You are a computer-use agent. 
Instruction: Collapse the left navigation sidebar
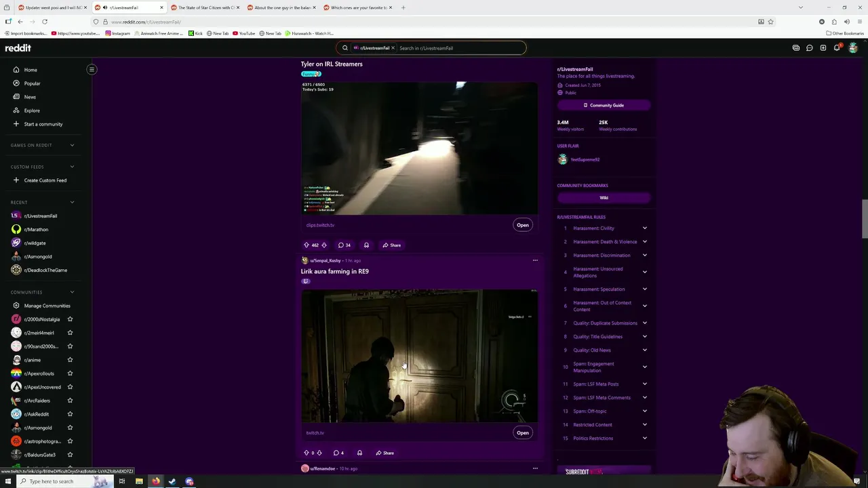(92, 69)
